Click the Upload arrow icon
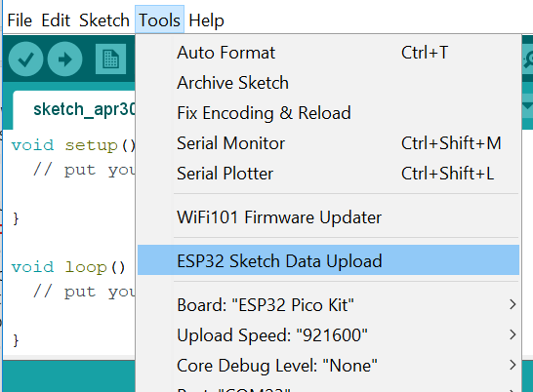The image size is (533, 392). (65, 59)
